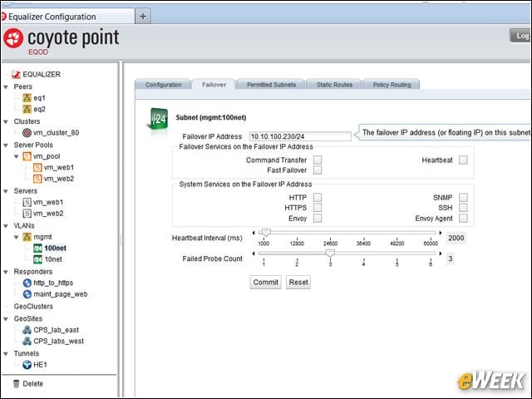The image size is (532, 399).
Task: Enable HTTP system service checkbox
Action: (318, 198)
